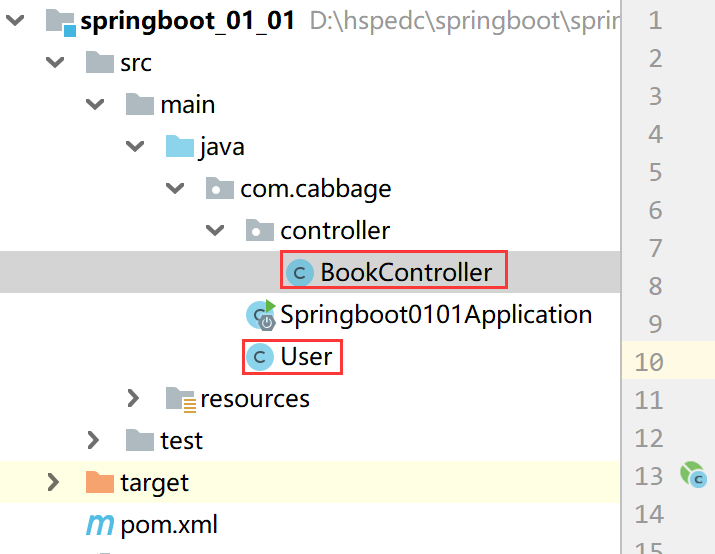The width and height of the screenshot is (715, 554).
Task: Click the blue java source folder icon
Action: [179, 147]
